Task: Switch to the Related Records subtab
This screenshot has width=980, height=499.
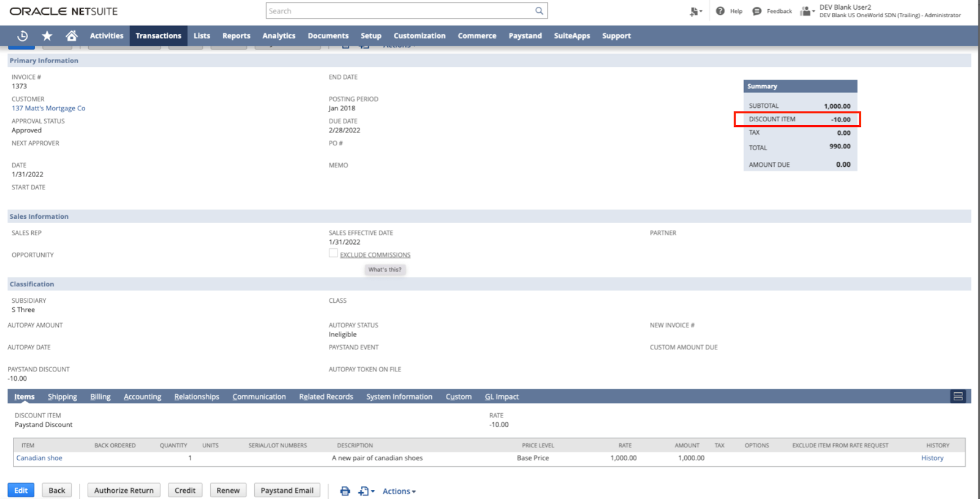Action: pos(326,397)
